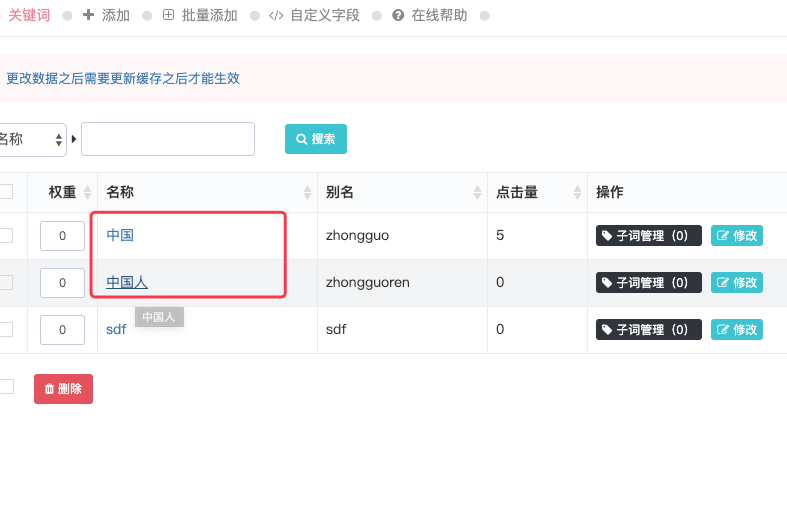Click the question mark help icon
The width and height of the screenshot is (787, 511).
click(398, 16)
